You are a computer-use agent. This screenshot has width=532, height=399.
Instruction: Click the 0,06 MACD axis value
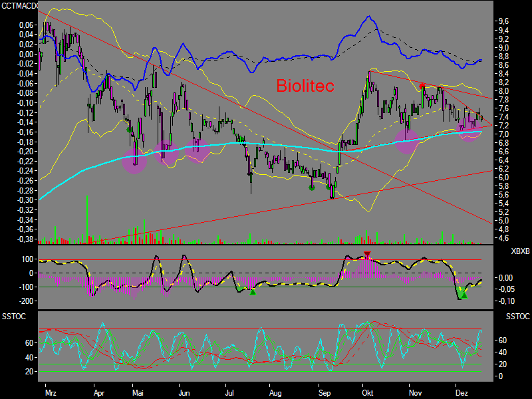pyautogui.click(x=26, y=25)
